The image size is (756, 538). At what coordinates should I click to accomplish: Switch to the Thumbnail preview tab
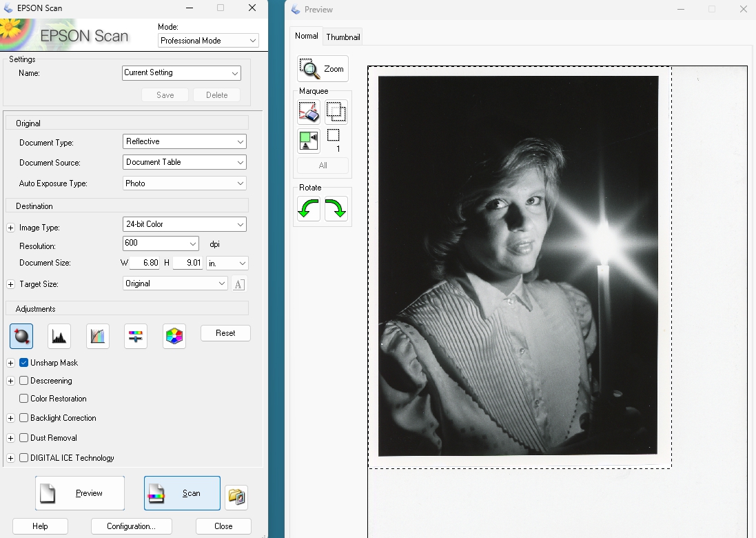tap(343, 36)
